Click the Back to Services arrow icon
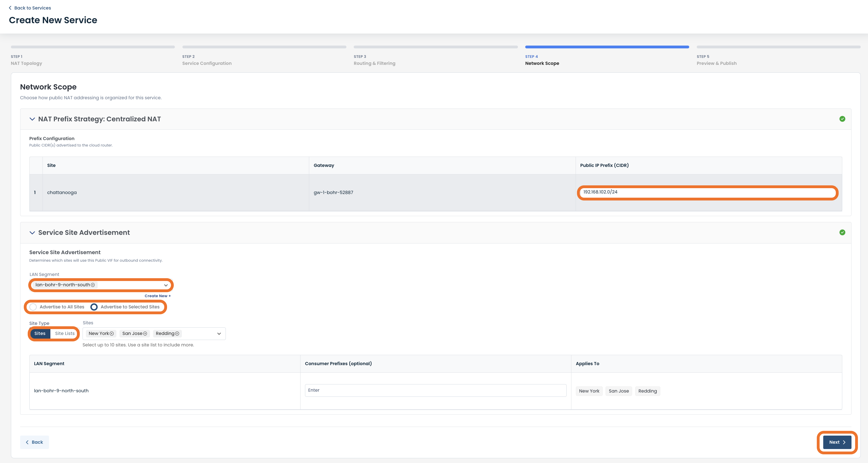The width and height of the screenshot is (868, 463). (x=10, y=8)
